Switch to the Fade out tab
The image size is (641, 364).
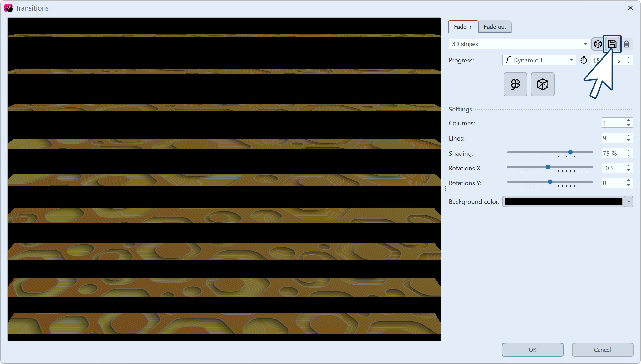495,27
